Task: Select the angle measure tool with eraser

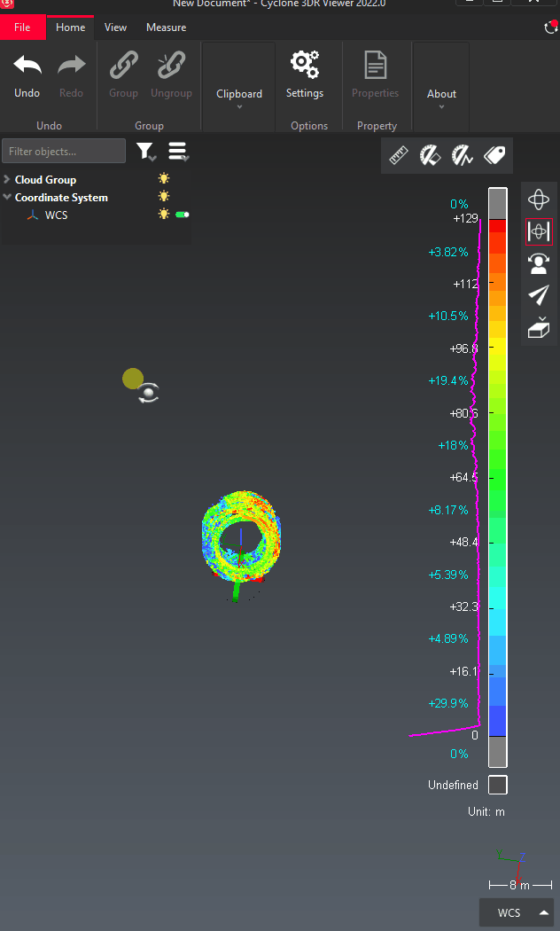Action: (430, 155)
